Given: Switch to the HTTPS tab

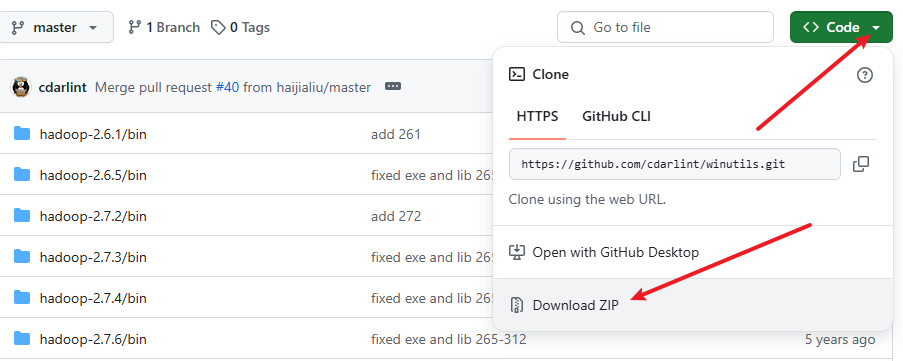Looking at the screenshot, I should coord(537,116).
